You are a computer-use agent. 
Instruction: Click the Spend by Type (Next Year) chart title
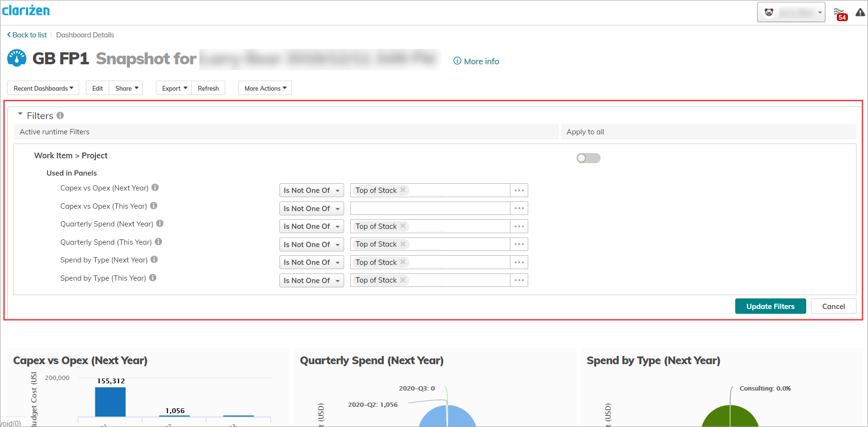[653, 360]
